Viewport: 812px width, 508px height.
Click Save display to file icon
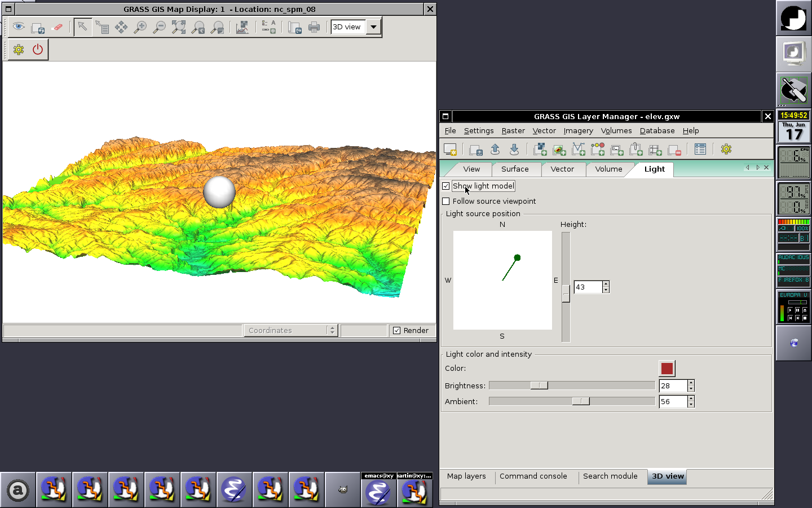295,27
